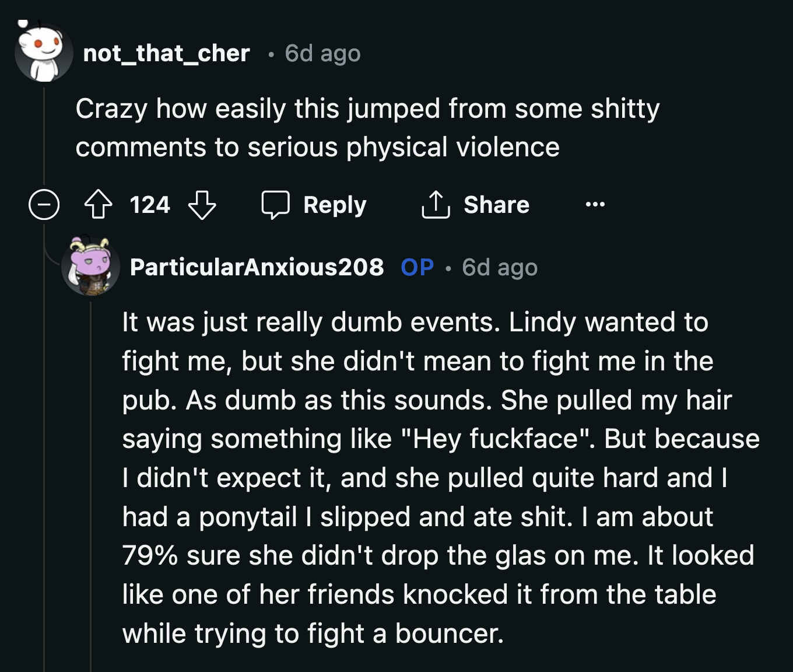793x672 pixels.
Task: Click the Reply speech bubble icon
Action: pos(276,204)
